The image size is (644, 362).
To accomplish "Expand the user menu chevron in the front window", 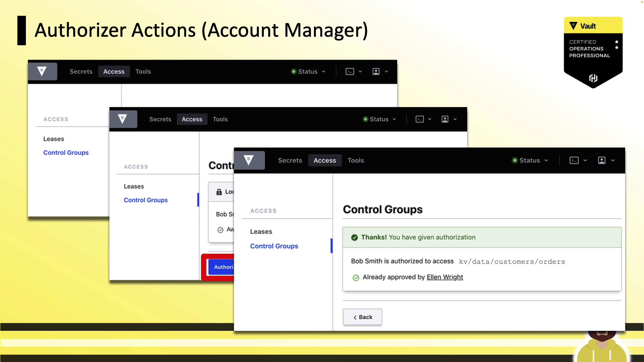I will click(x=613, y=161).
